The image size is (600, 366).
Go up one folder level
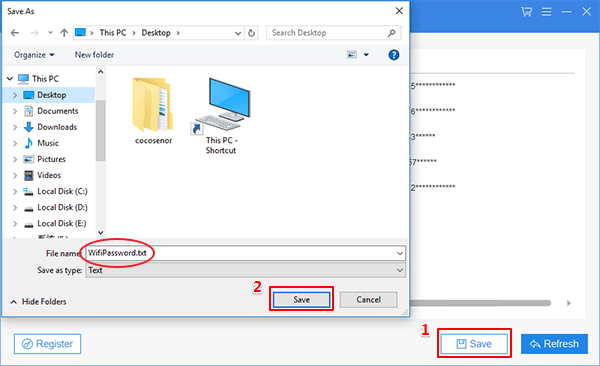coord(64,33)
